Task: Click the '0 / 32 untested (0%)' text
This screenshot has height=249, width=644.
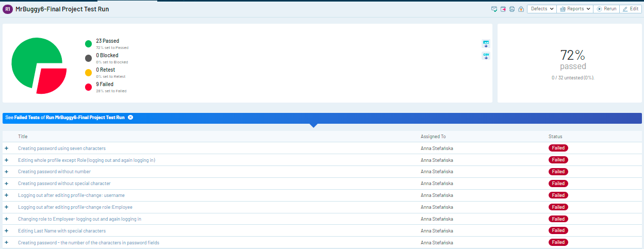Action: point(573,77)
